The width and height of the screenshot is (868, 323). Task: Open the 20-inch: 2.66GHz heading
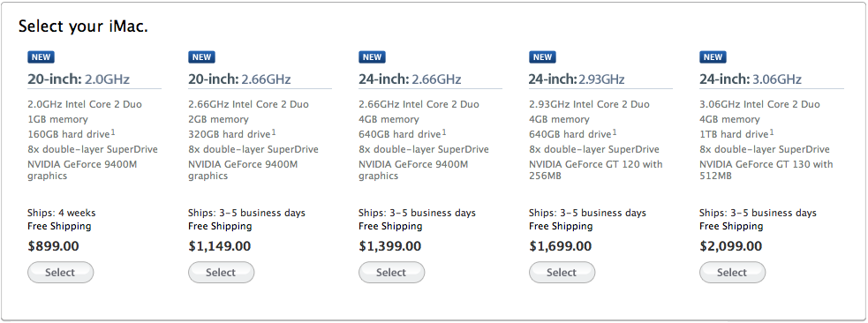click(239, 79)
